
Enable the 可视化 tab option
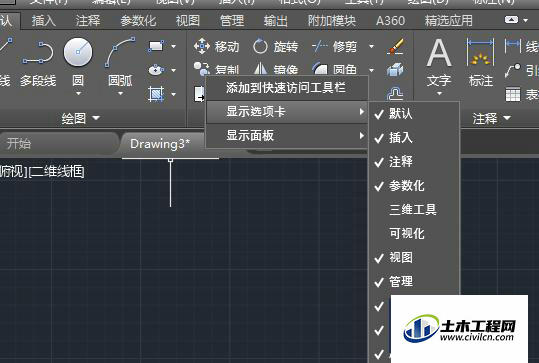[x=414, y=233]
